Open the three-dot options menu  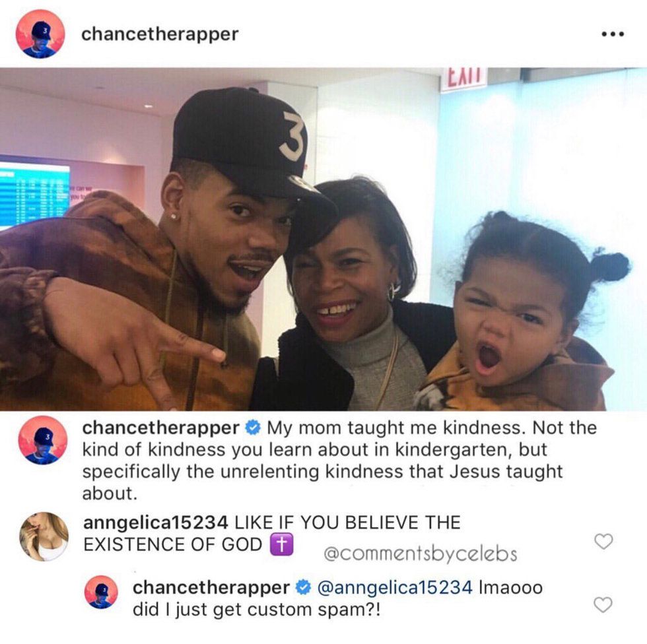[613, 34]
